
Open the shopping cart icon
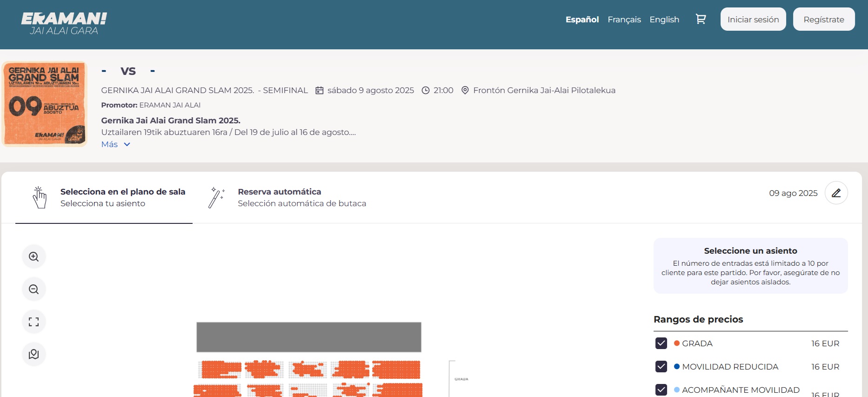701,19
